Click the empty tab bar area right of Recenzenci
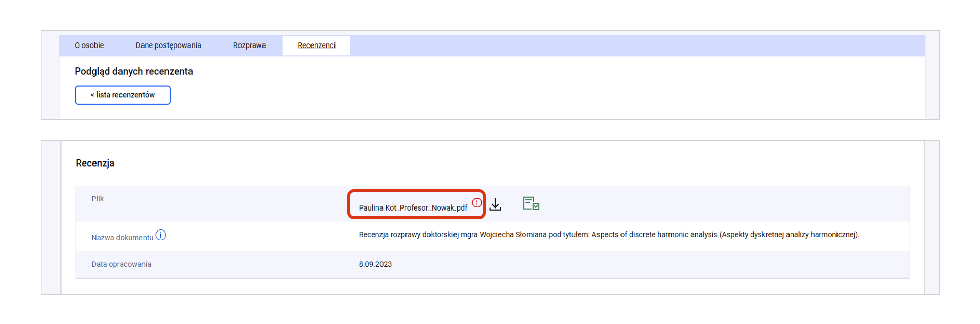Image resolution: width=980 pixels, height=324 pixels. [633, 45]
